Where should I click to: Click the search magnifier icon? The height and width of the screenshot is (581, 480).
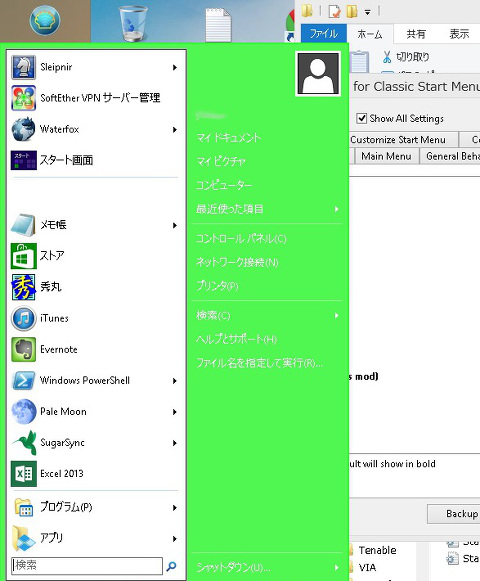coord(171,566)
